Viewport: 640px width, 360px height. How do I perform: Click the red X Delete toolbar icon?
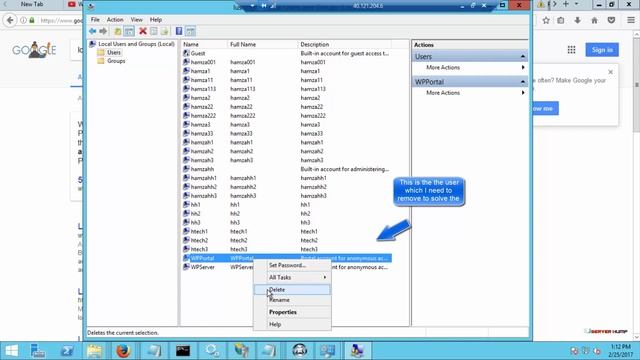(143, 31)
